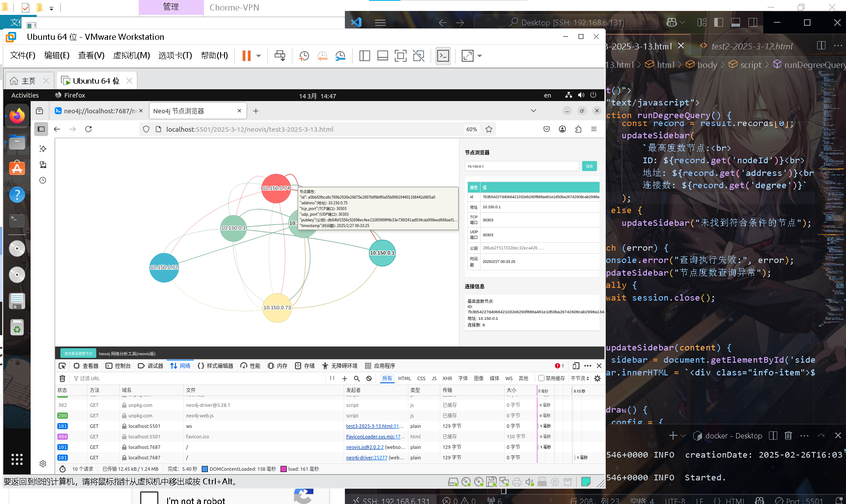This screenshot has height=504, width=846.
Task: Filter network requests by JS
Action: pyautogui.click(x=434, y=378)
